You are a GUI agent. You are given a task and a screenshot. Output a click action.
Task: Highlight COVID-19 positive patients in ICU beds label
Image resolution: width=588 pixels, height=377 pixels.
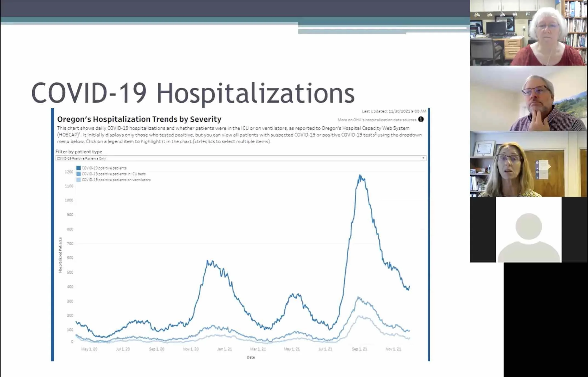click(114, 174)
